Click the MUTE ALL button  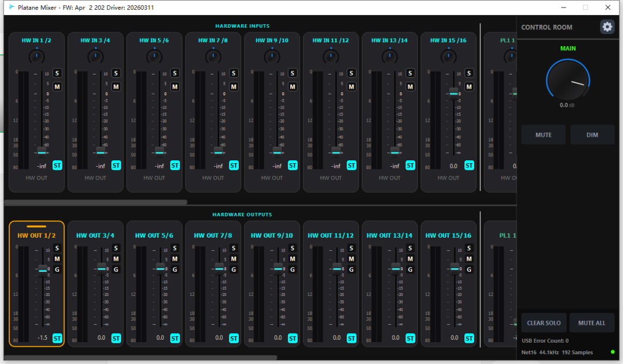click(x=592, y=322)
